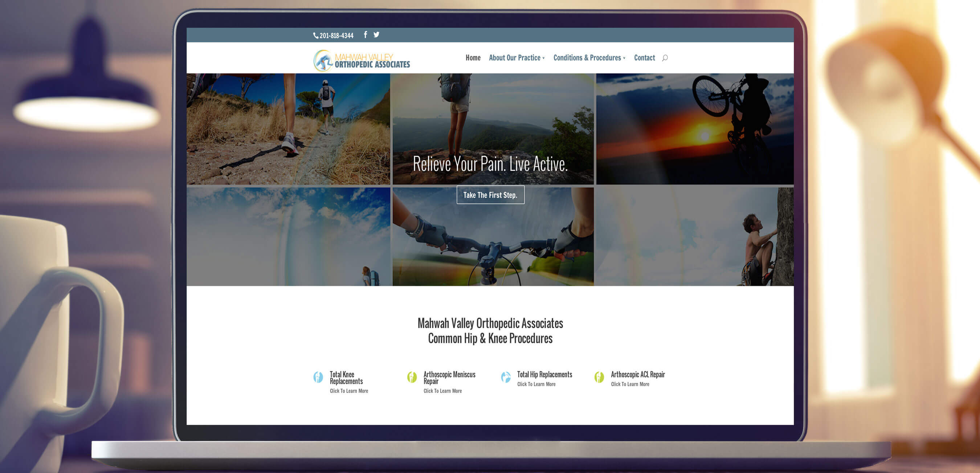Open the Facebook page via header icon
Image resolution: width=980 pixels, height=473 pixels.
point(365,34)
